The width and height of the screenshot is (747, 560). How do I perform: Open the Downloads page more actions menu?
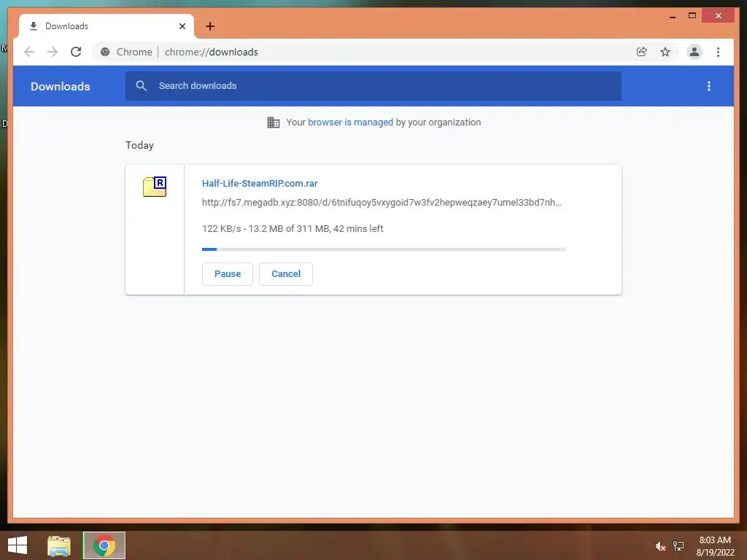click(x=709, y=86)
